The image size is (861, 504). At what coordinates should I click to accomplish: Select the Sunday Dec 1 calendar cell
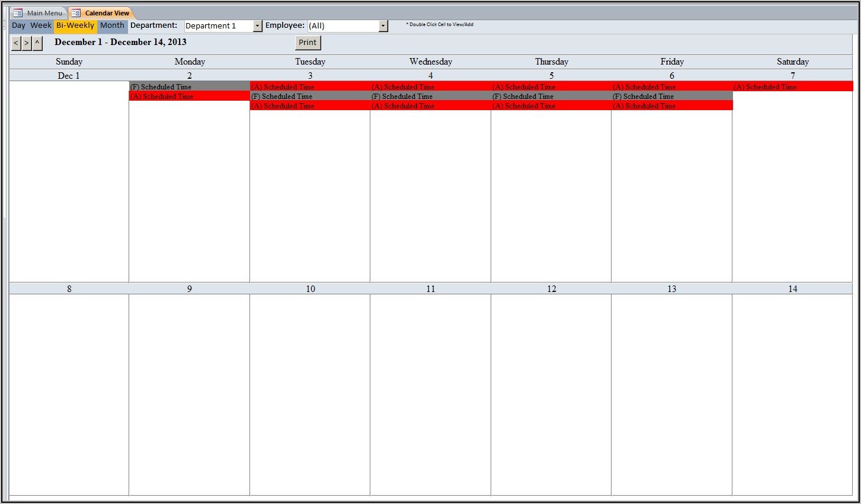pyautogui.click(x=69, y=181)
